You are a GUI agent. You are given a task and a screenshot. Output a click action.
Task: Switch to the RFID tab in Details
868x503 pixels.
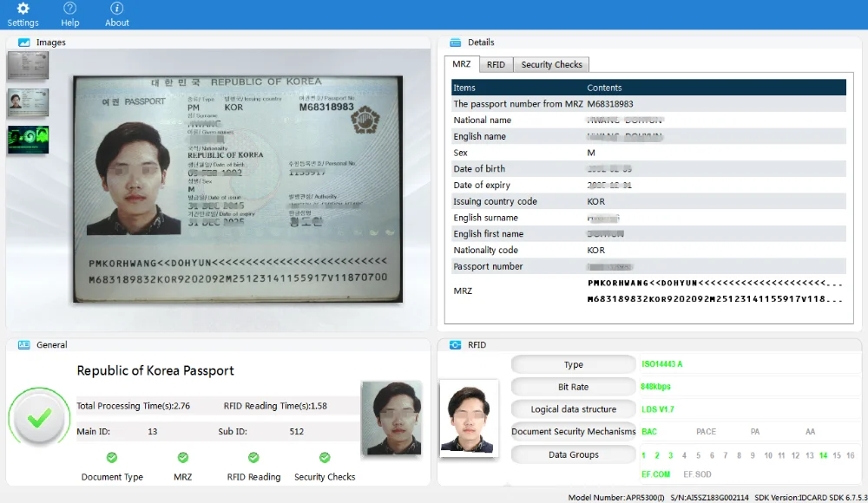[496, 65]
